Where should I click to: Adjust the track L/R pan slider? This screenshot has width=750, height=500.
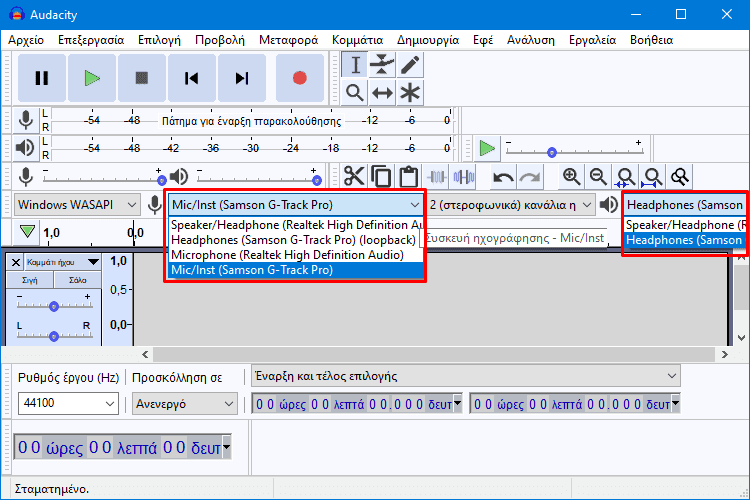click(54, 335)
